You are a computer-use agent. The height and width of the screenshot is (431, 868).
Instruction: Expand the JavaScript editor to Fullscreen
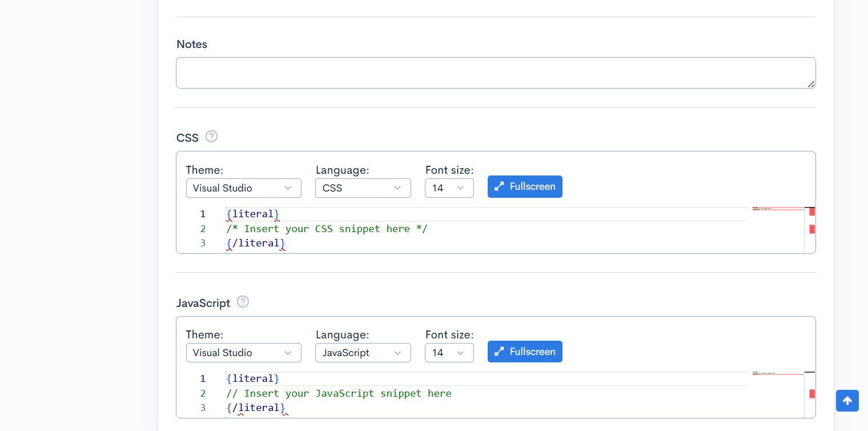pyautogui.click(x=524, y=352)
